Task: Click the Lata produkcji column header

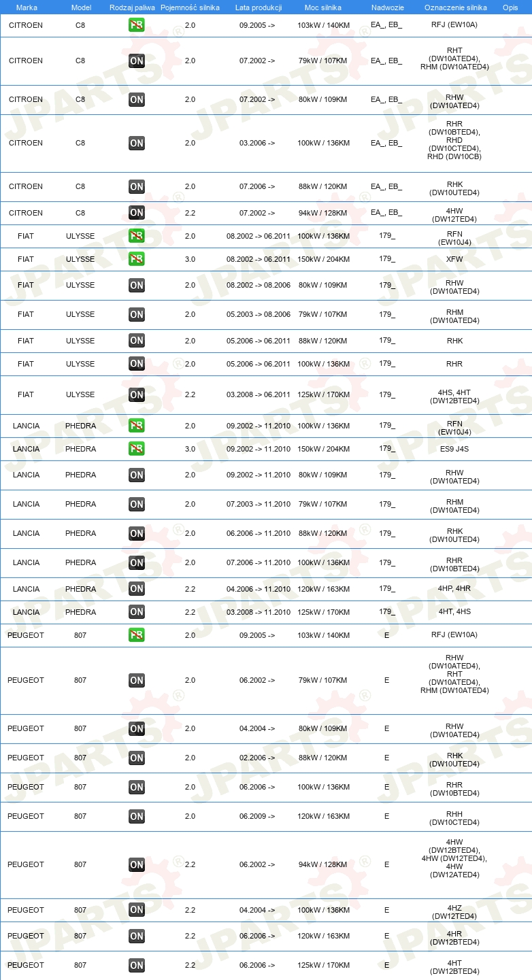Action: click(x=259, y=7)
